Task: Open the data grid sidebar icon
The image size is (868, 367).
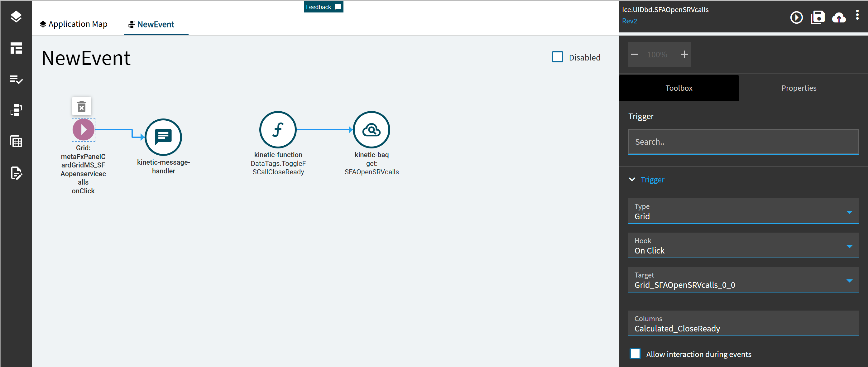Action: coord(16,142)
